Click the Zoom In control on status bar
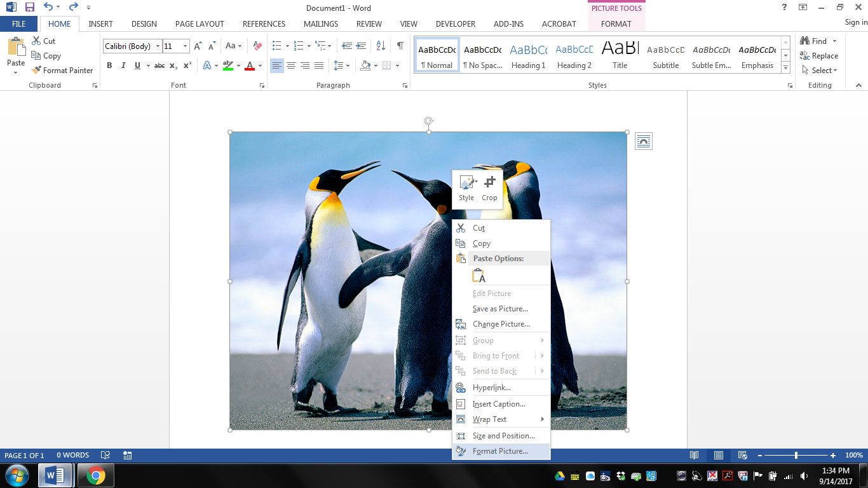 [833, 455]
